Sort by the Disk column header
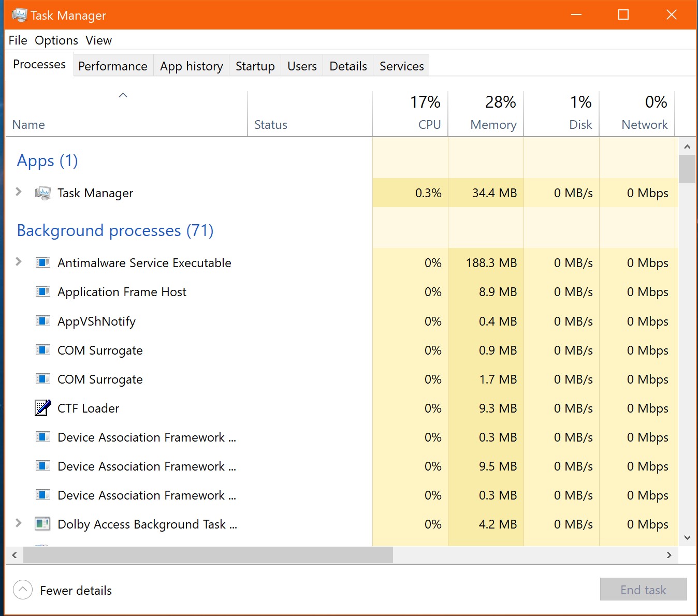 561,114
